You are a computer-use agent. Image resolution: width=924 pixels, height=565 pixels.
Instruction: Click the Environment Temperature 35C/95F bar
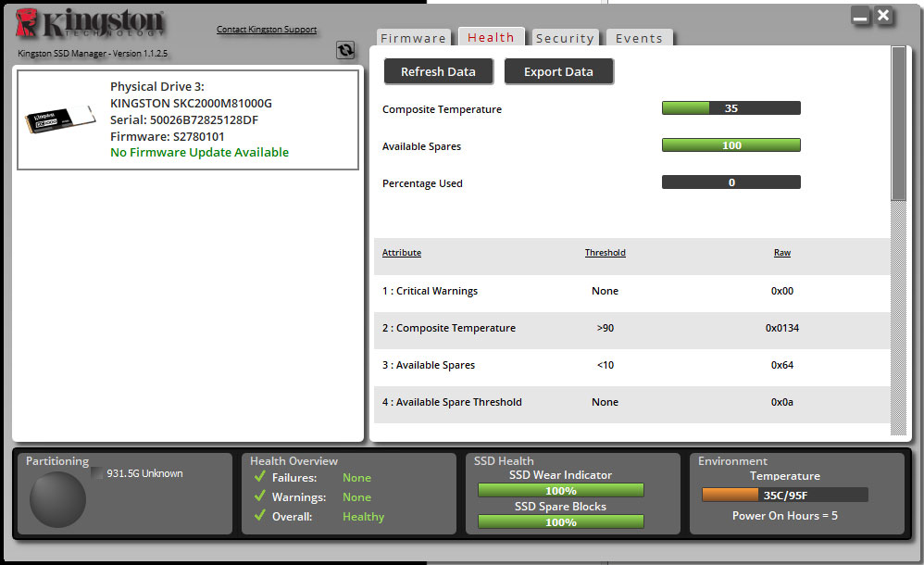785,495
